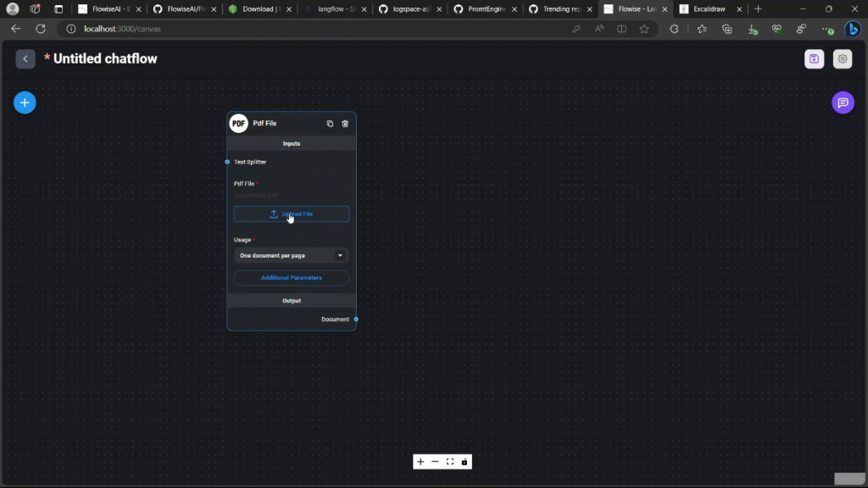View site information icon in address bar
This screenshot has height=488, width=868.
coord(71,29)
